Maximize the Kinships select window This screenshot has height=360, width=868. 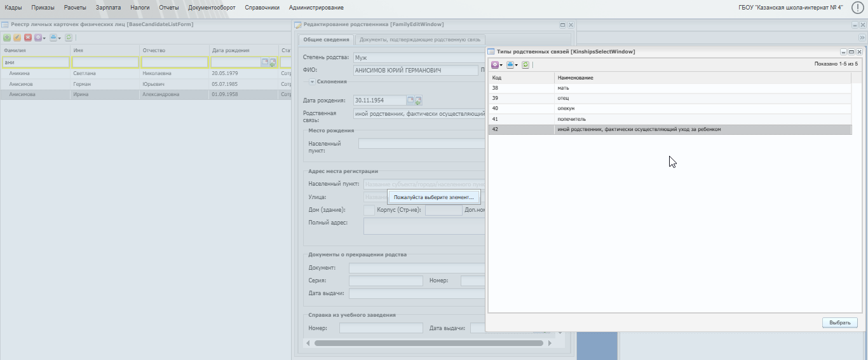(x=851, y=52)
